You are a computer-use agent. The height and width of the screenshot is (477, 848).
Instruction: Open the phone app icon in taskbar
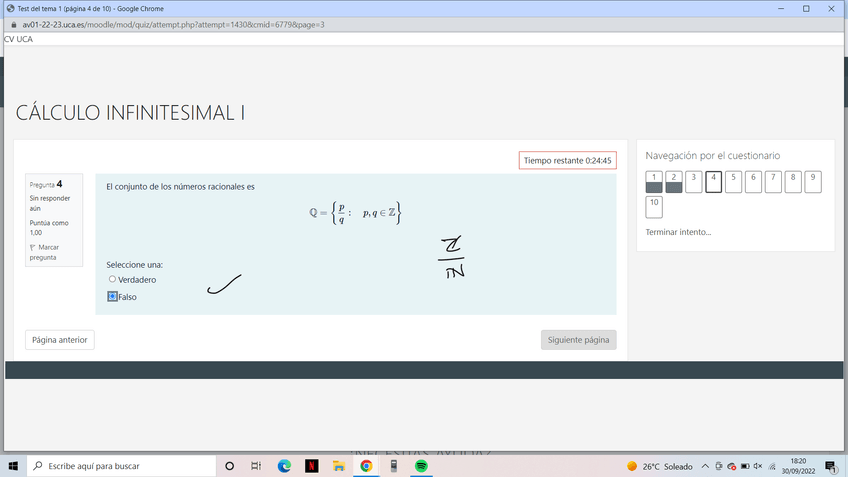tap(394, 466)
